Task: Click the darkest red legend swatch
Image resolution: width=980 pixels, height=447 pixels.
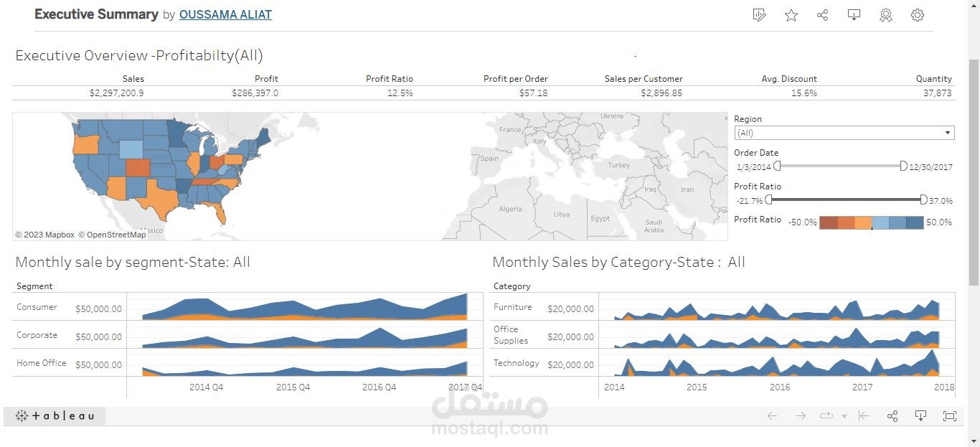Action: (828, 222)
